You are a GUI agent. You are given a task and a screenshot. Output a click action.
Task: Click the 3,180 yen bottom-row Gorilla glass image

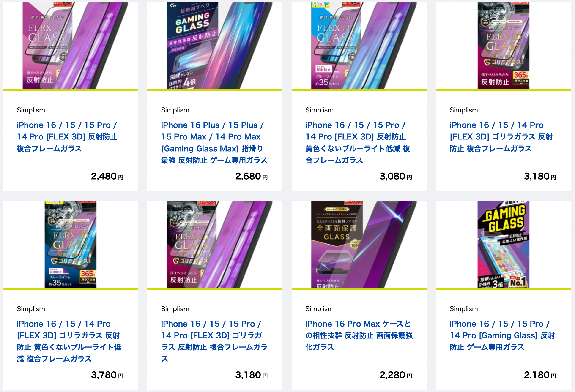click(215, 244)
